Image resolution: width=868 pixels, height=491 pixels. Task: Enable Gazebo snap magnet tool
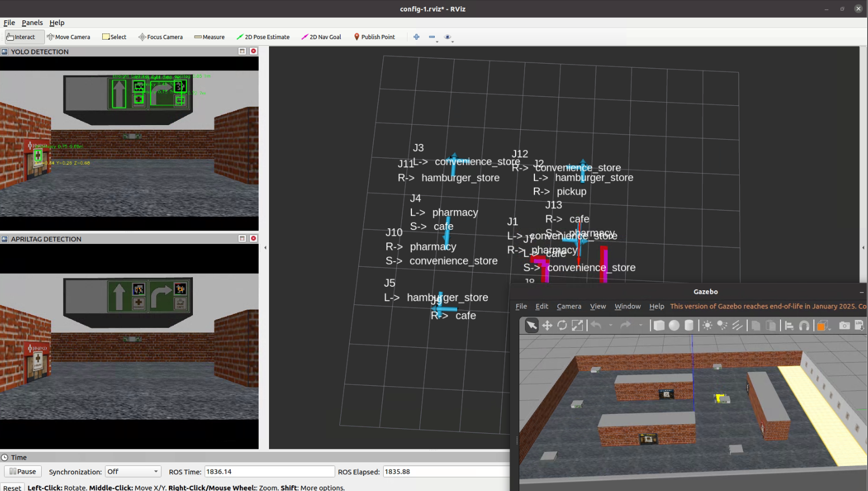pos(804,326)
